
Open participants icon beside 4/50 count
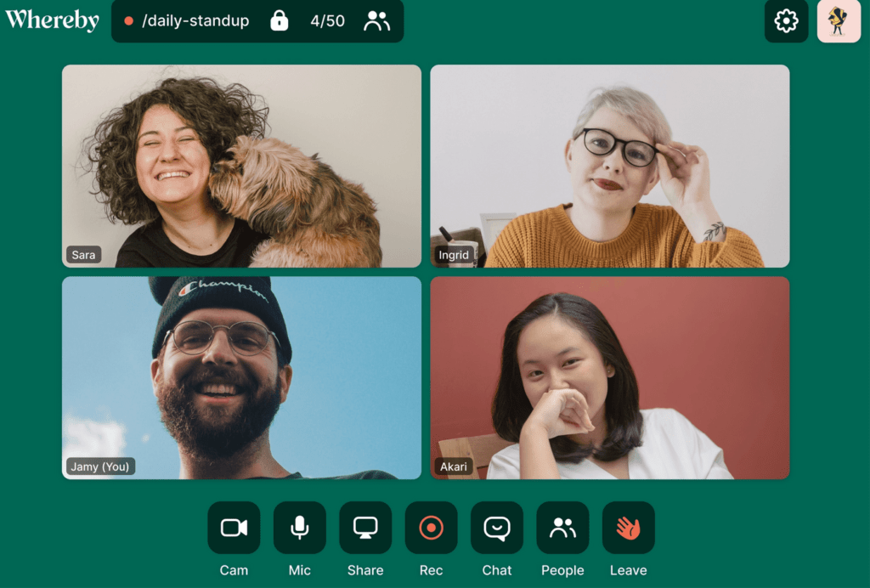(376, 21)
